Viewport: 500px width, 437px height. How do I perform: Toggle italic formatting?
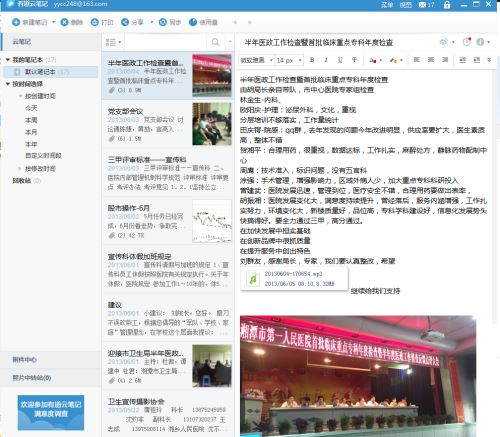pyautogui.click(x=326, y=60)
